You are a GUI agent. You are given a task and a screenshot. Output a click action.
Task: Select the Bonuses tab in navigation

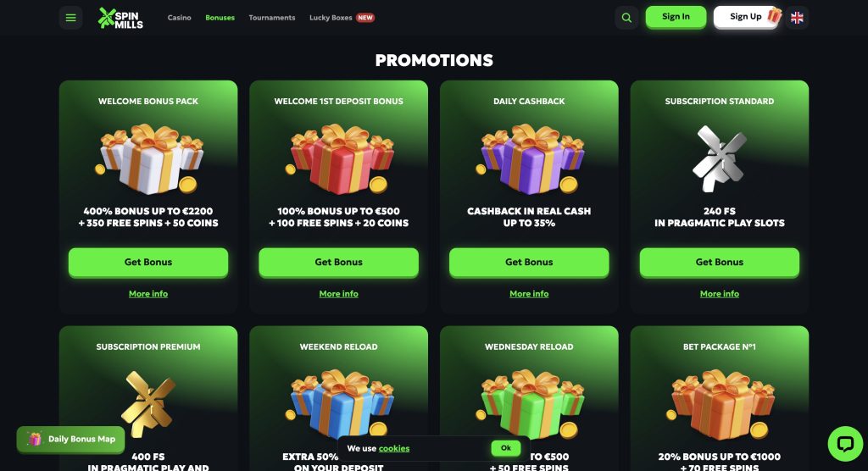click(220, 18)
